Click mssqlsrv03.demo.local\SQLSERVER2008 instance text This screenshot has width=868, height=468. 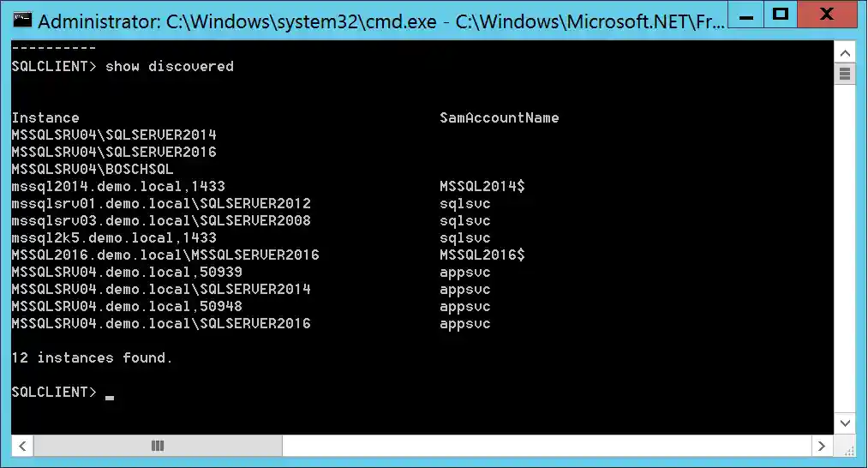161,221
